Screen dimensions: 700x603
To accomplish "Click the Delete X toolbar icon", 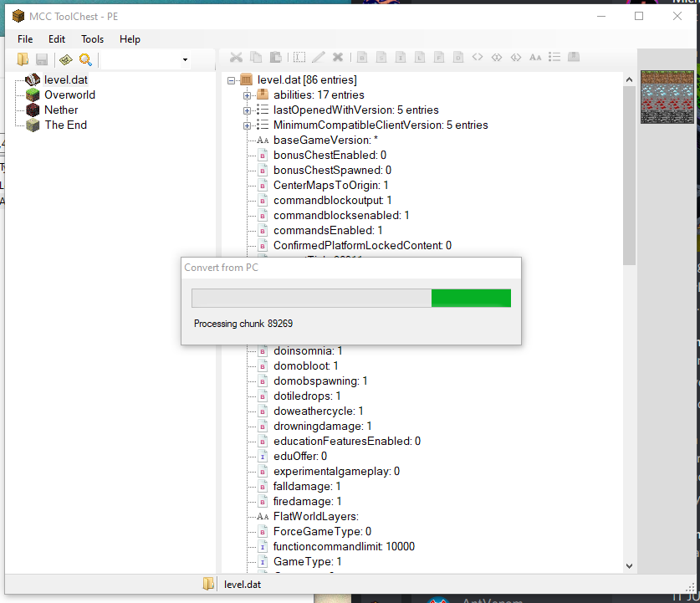I will 338,57.
